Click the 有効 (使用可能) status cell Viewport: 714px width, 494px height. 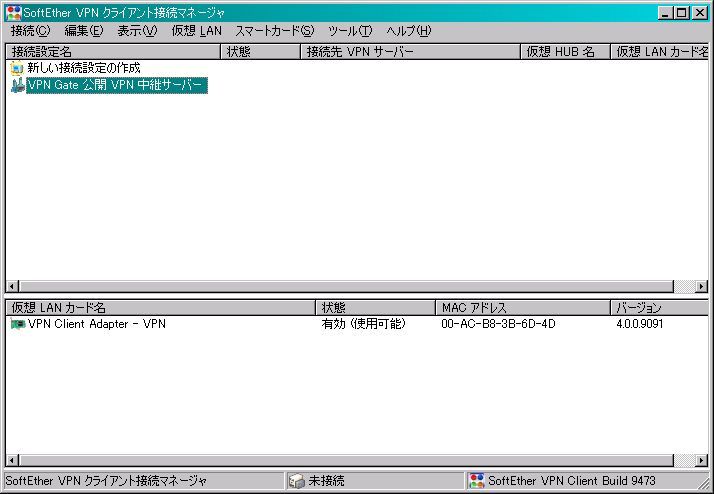coord(363,324)
